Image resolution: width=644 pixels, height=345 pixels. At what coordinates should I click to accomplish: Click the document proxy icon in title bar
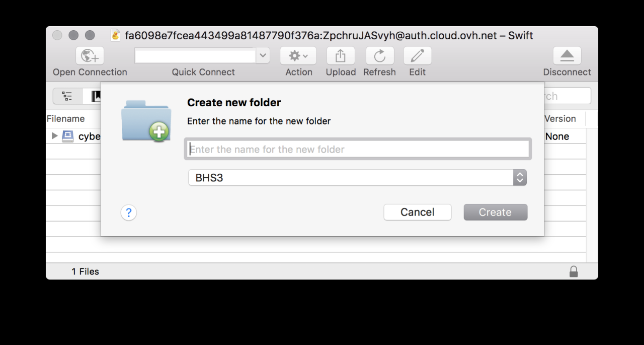(x=116, y=36)
